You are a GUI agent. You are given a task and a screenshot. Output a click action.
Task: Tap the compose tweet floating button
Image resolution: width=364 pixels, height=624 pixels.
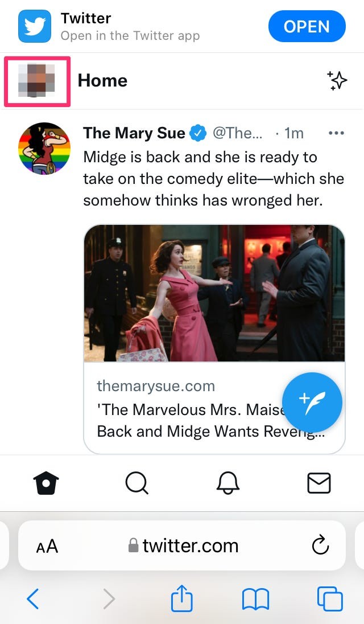click(312, 403)
